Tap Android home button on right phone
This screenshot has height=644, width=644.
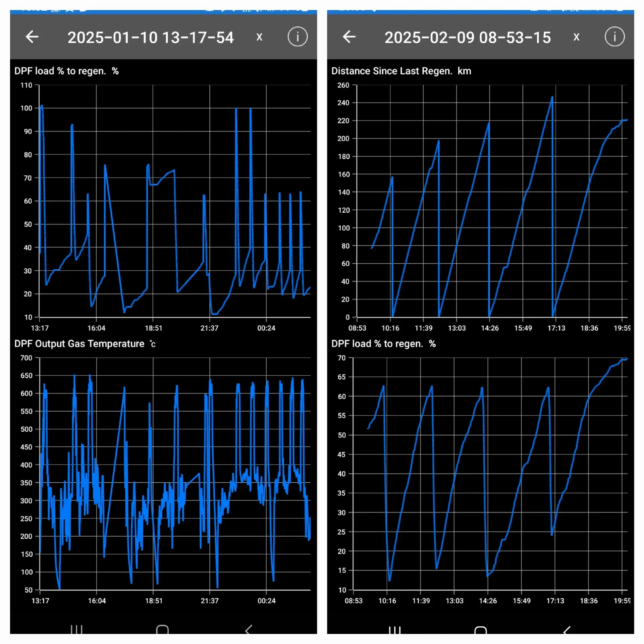tap(480, 630)
